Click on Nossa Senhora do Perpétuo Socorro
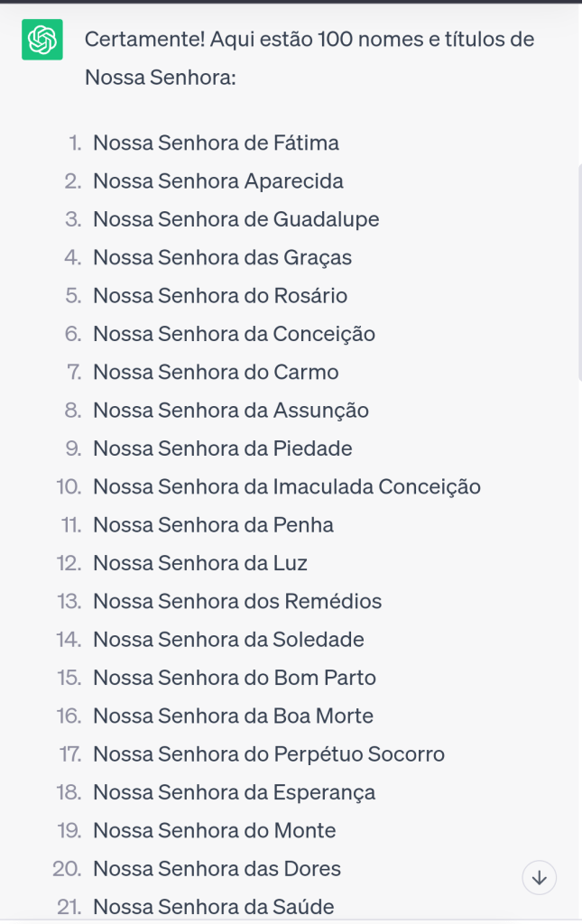582x924 pixels. click(269, 754)
